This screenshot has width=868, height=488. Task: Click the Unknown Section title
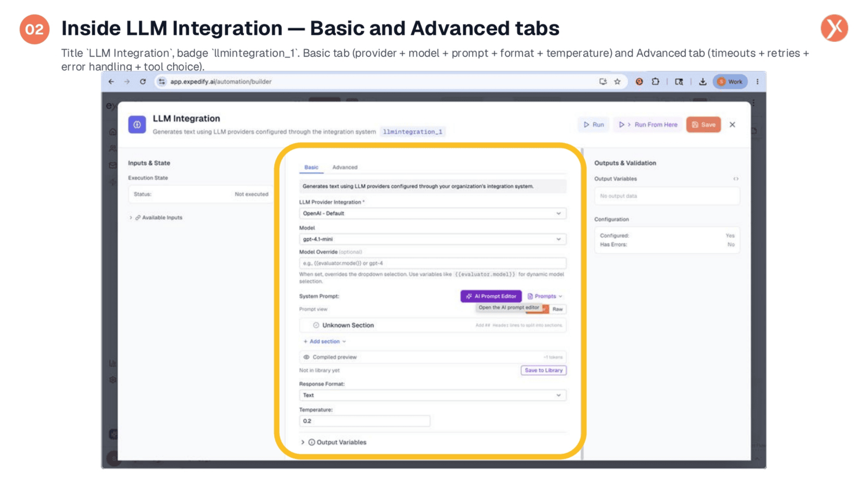coord(348,325)
